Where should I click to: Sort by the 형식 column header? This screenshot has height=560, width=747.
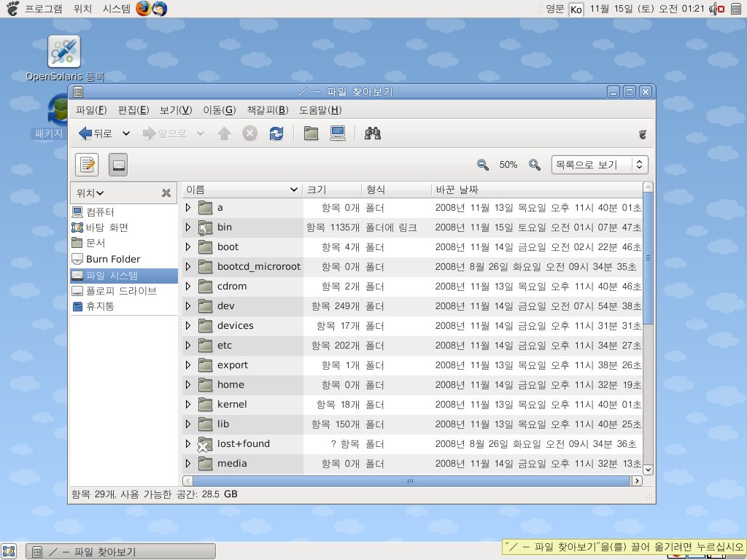pyautogui.click(x=396, y=190)
